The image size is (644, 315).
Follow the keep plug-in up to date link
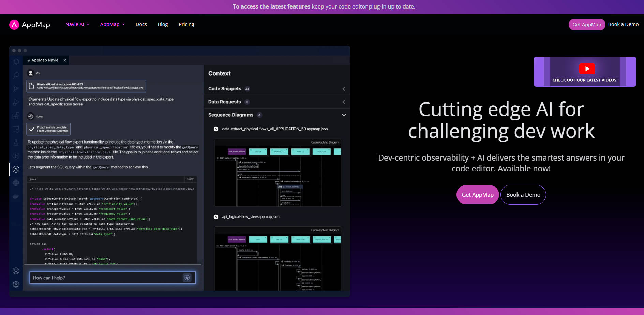coord(363,6)
